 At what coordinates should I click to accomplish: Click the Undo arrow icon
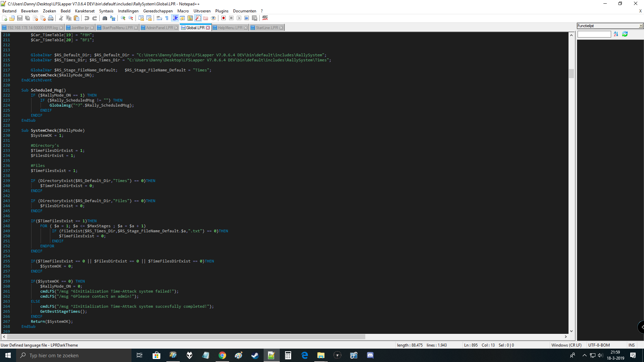pos(87,18)
